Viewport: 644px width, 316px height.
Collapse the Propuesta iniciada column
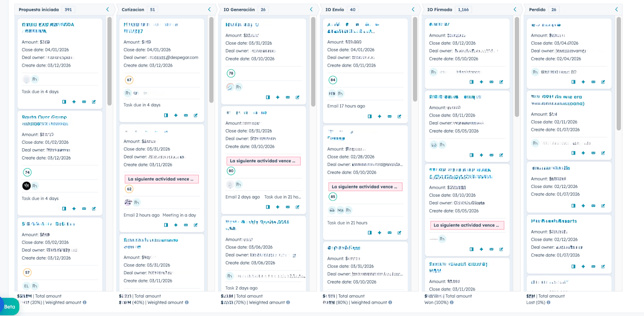click(107, 9)
